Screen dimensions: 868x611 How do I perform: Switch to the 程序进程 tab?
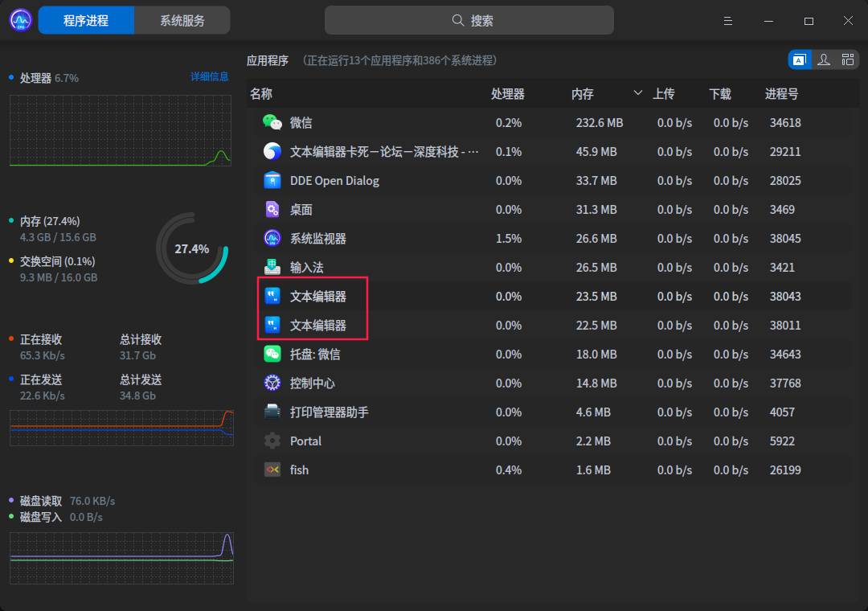tap(86, 20)
